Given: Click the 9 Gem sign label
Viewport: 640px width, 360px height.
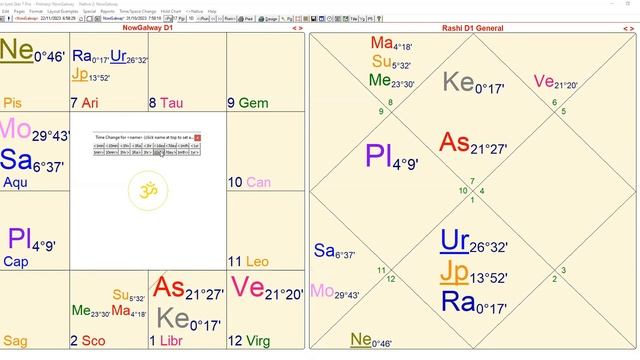Looking at the screenshot, I should 248,103.
